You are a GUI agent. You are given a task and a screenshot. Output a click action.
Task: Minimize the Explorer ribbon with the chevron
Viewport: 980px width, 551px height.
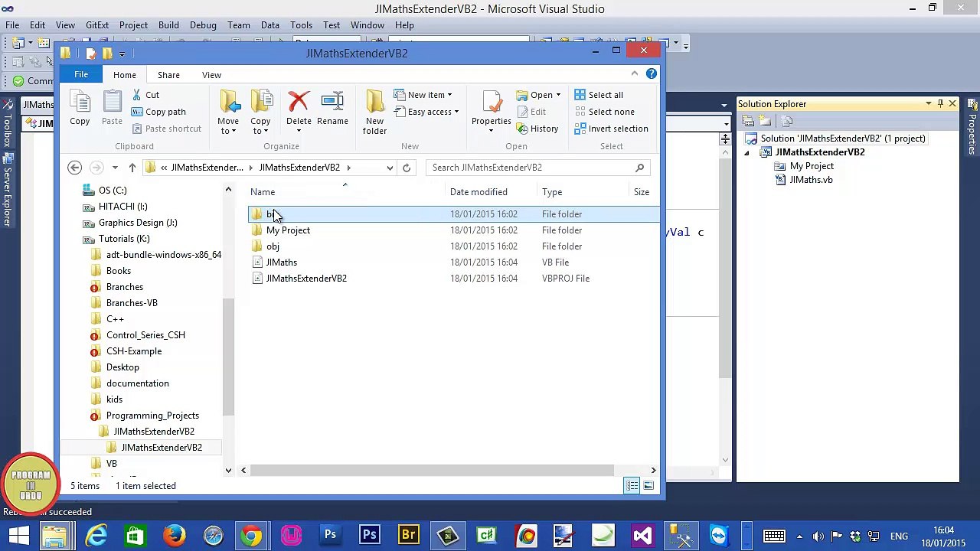point(635,73)
